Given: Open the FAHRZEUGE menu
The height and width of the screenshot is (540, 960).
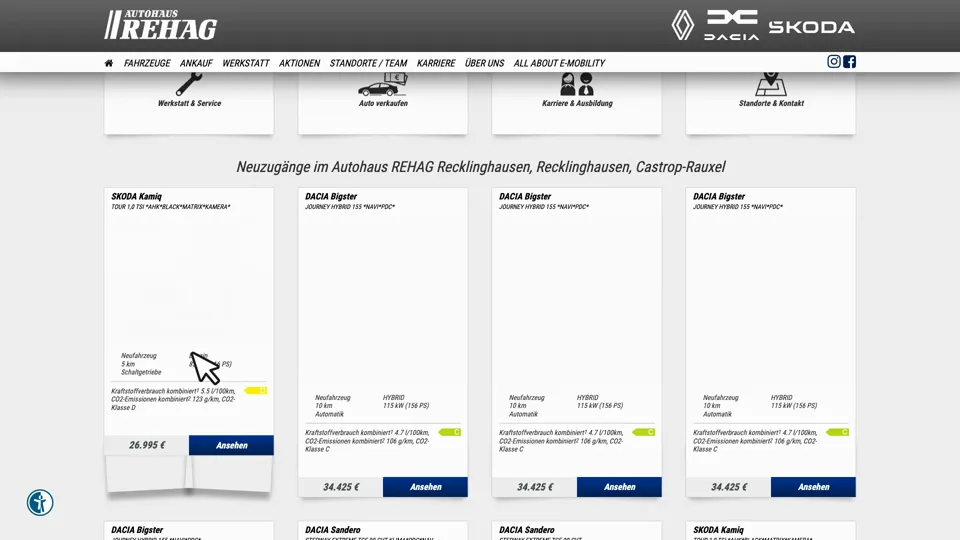Looking at the screenshot, I should pos(147,63).
